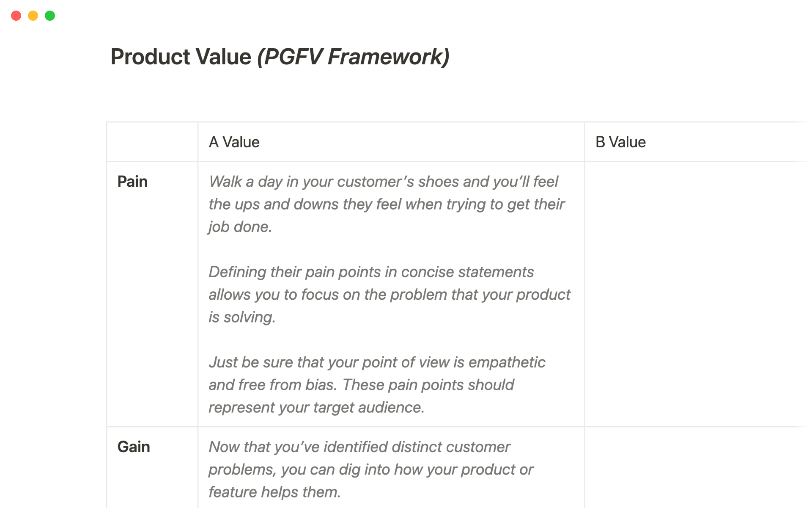Click the "is solving." text line
The width and height of the screenshot is (812, 508).
(242, 317)
